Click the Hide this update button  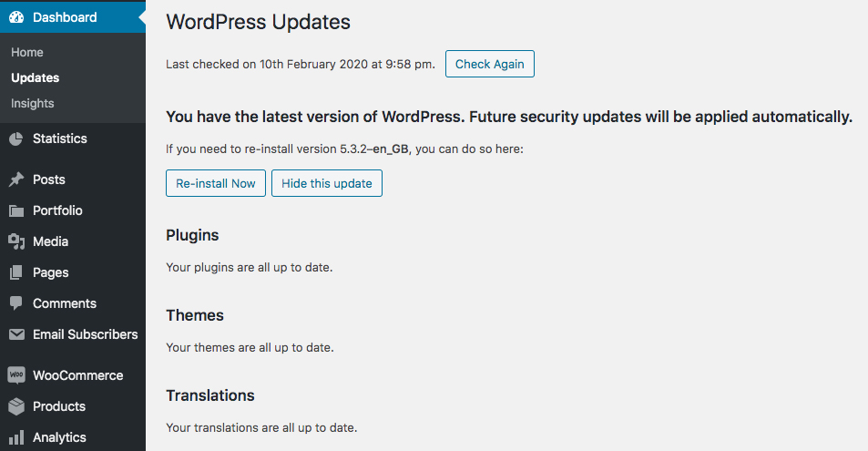327,183
